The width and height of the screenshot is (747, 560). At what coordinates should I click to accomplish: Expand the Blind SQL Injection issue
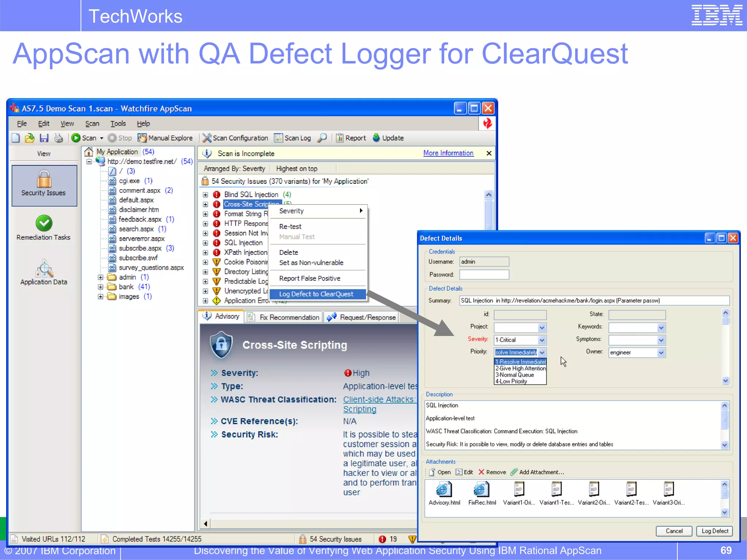[x=205, y=195]
